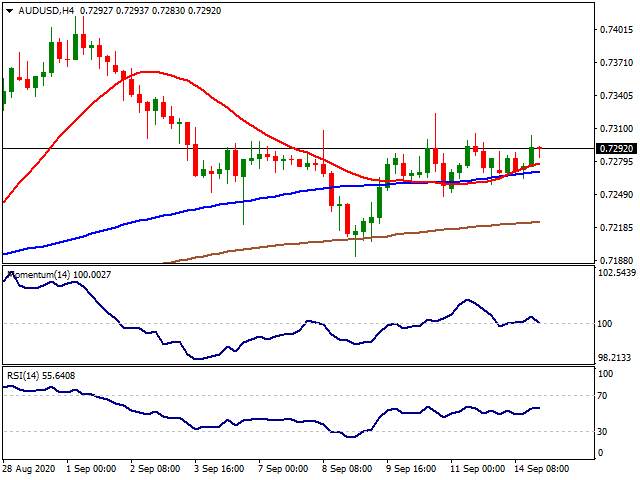Click the 98.2133 momentum scale value
The image size is (640, 480).
click(x=614, y=358)
